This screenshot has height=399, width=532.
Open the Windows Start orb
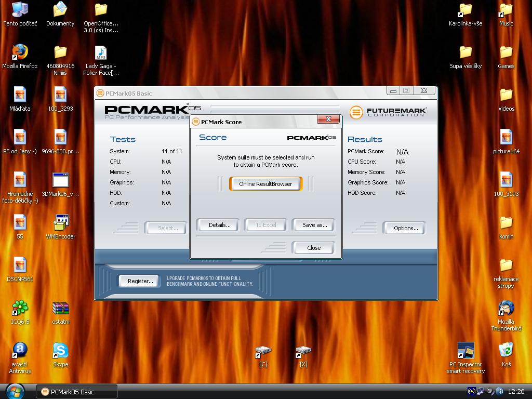pyautogui.click(x=15, y=391)
